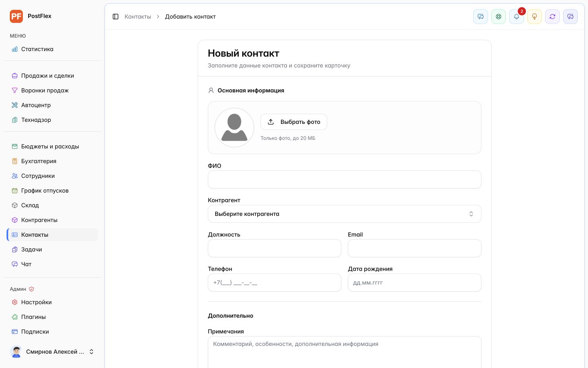The image size is (588, 368).
Task: Go to Продажи и сделки section
Action: (x=52, y=76)
